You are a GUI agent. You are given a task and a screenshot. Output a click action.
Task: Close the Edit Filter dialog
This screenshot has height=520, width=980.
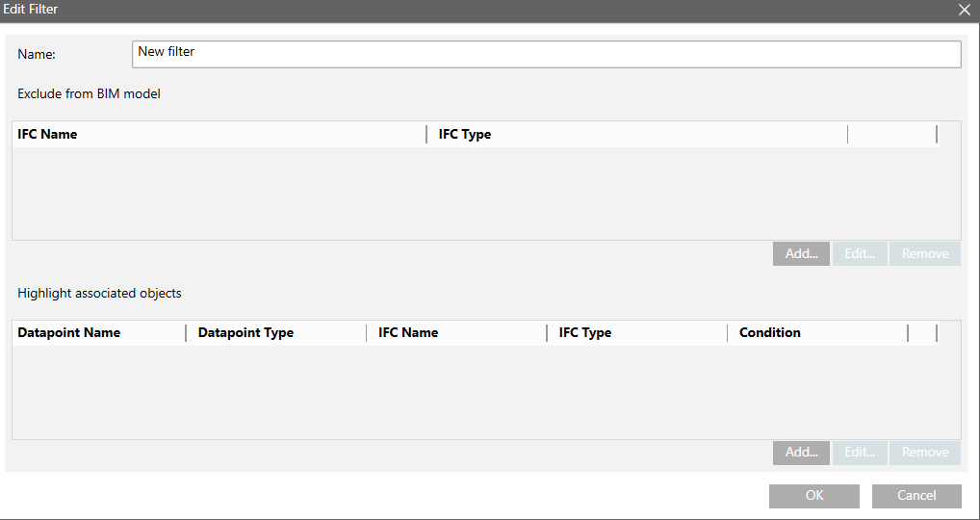tap(964, 10)
